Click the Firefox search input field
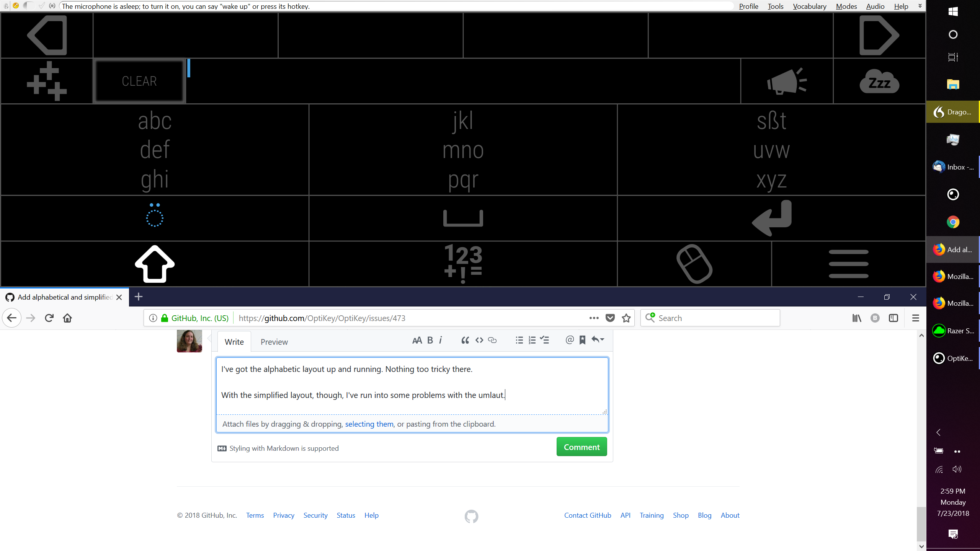This screenshot has height=551, width=980. click(x=716, y=318)
